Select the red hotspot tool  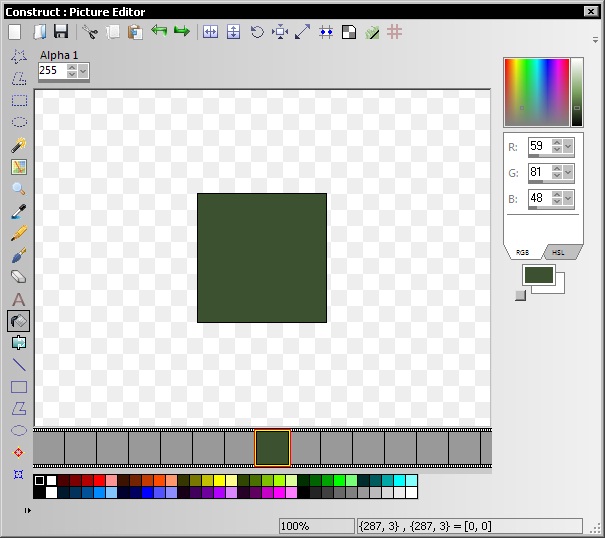click(x=19, y=452)
